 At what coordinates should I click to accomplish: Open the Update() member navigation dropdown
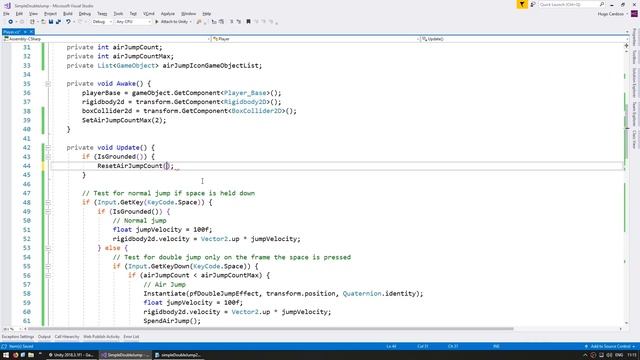pos(524,39)
